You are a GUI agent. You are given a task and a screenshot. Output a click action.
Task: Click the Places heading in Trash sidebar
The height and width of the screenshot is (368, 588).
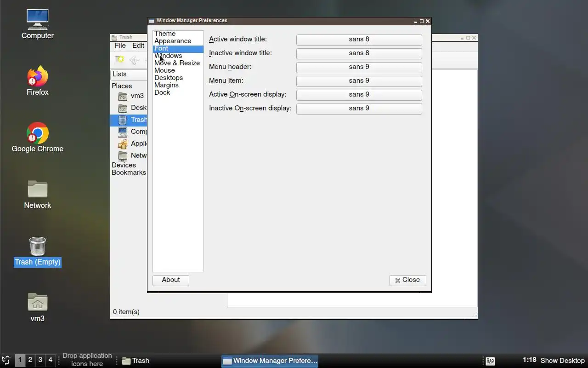122,86
